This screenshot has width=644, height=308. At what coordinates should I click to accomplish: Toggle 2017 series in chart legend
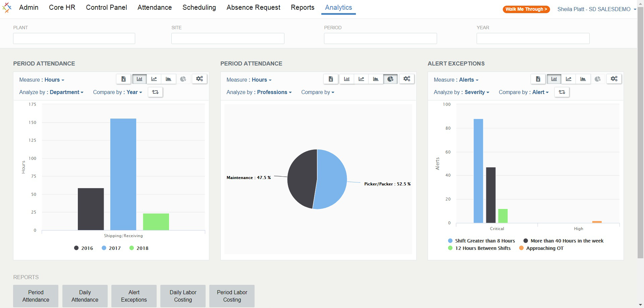tap(111, 248)
